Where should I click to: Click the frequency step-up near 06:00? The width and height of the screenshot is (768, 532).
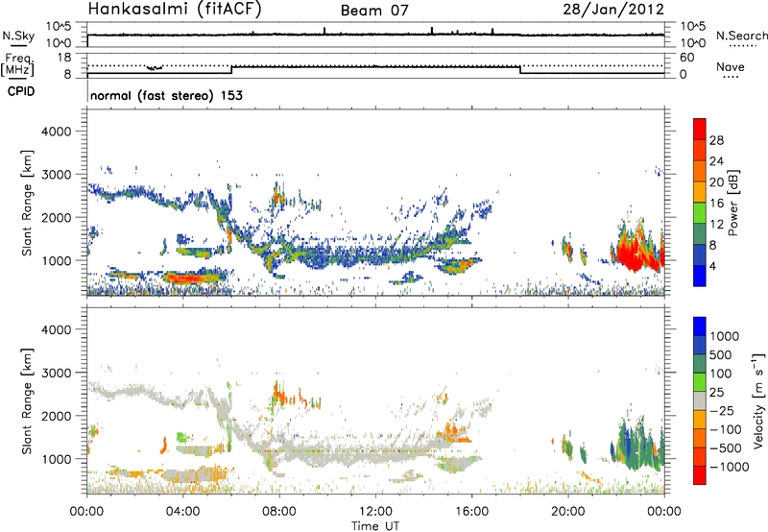click(231, 70)
